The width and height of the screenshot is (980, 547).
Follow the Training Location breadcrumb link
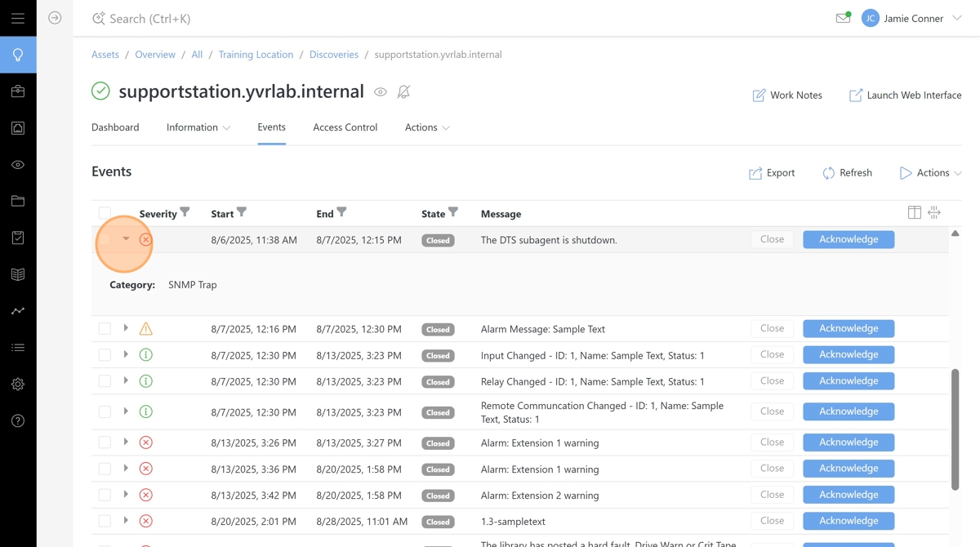pyautogui.click(x=256, y=55)
